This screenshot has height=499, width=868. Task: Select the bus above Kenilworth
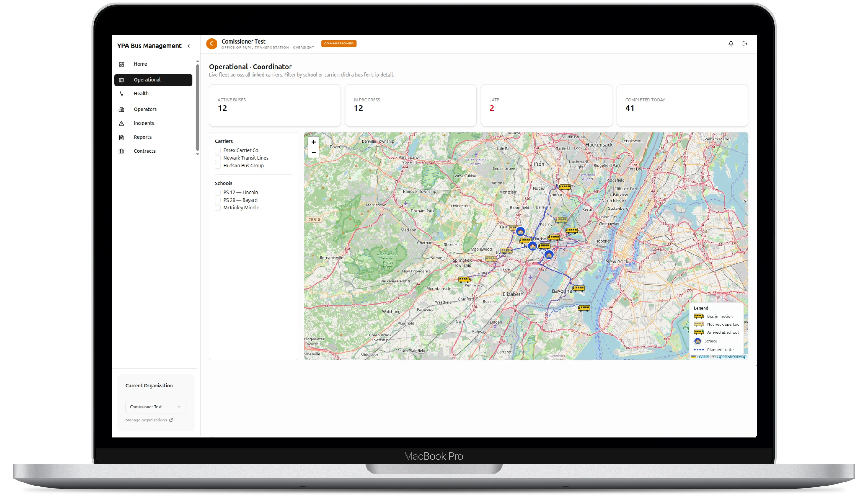pyautogui.click(x=464, y=280)
